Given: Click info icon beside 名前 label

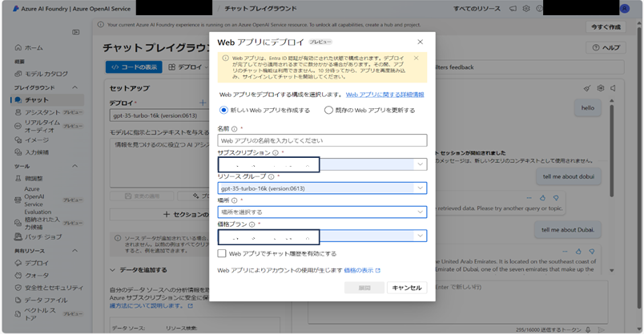Looking at the screenshot, I should 234,129.
